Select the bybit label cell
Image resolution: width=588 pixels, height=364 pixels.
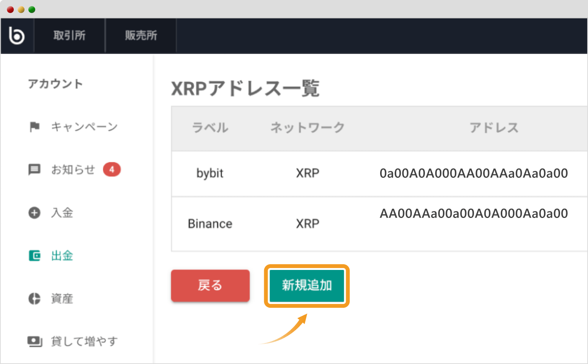click(x=210, y=173)
